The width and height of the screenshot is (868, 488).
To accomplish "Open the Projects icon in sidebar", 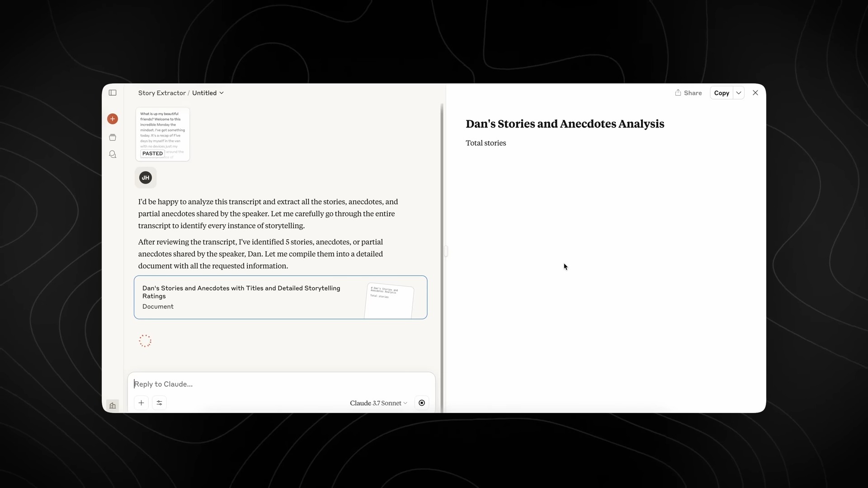I will (113, 137).
